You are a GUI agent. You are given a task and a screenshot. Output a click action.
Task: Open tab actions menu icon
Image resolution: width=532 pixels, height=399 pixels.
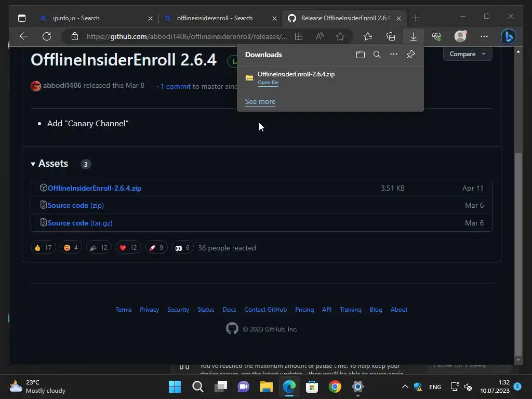pos(22,18)
